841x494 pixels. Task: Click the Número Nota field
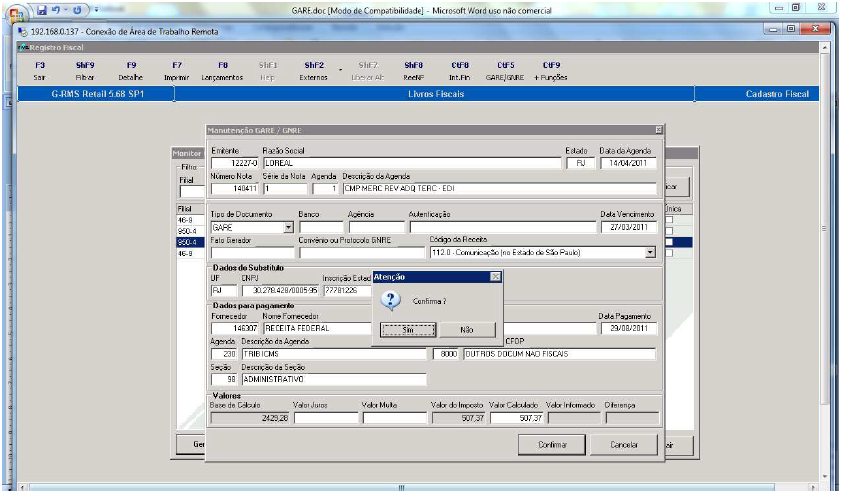(x=234, y=189)
